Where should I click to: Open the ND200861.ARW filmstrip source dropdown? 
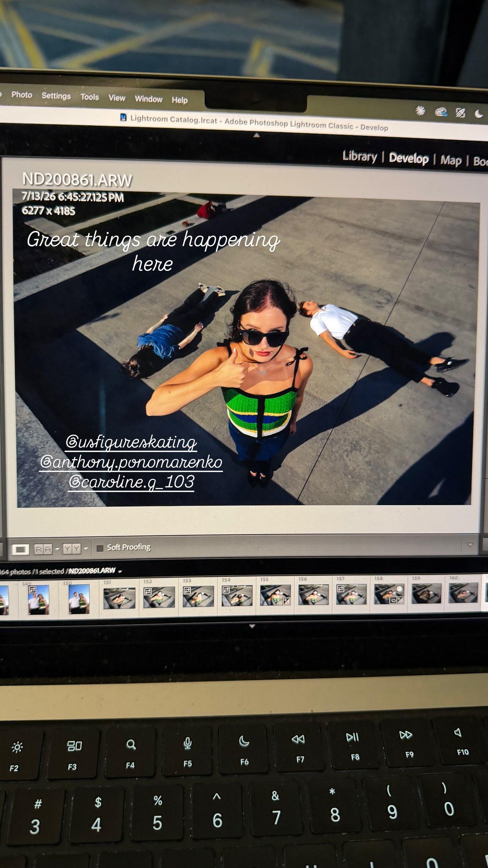(x=120, y=571)
